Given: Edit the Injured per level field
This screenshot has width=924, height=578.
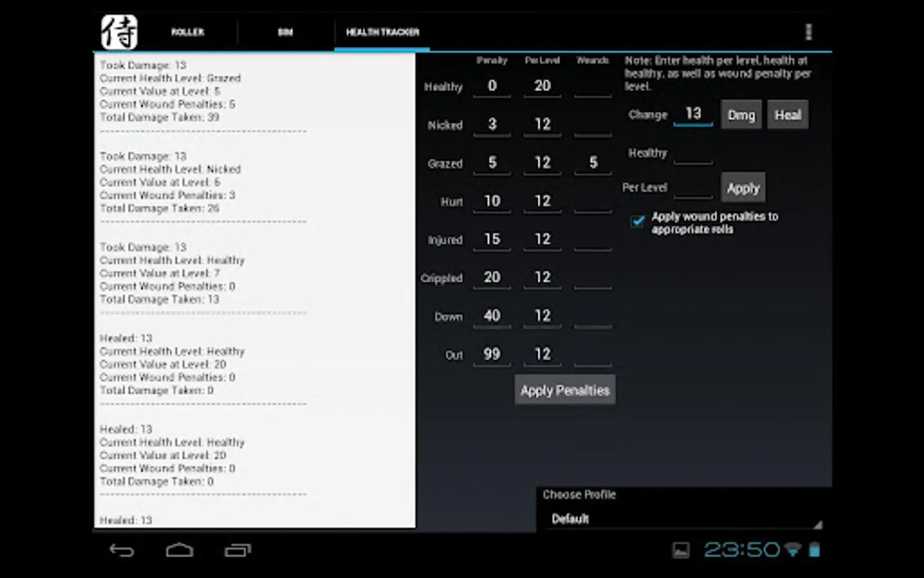Looking at the screenshot, I should (x=542, y=240).
